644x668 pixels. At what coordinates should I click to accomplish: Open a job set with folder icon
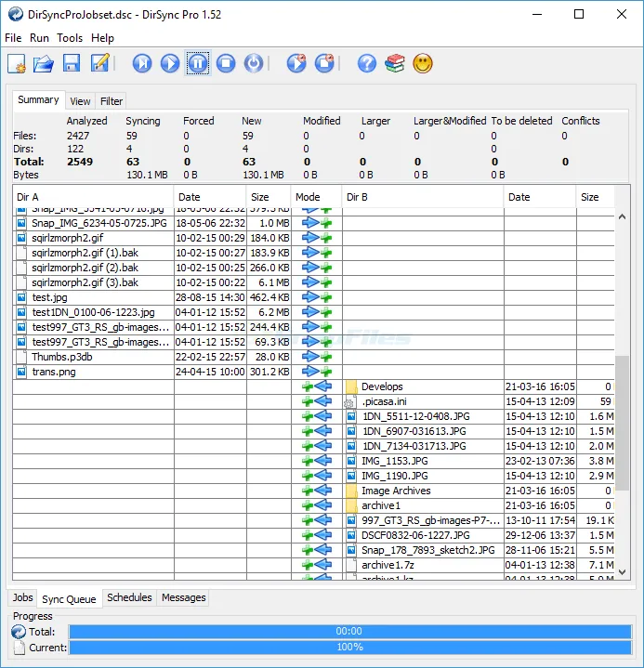click(x=44, y=64)
